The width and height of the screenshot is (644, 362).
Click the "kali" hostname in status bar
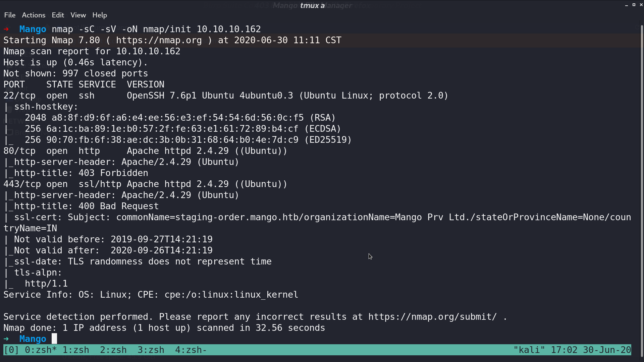pos(529,350)
